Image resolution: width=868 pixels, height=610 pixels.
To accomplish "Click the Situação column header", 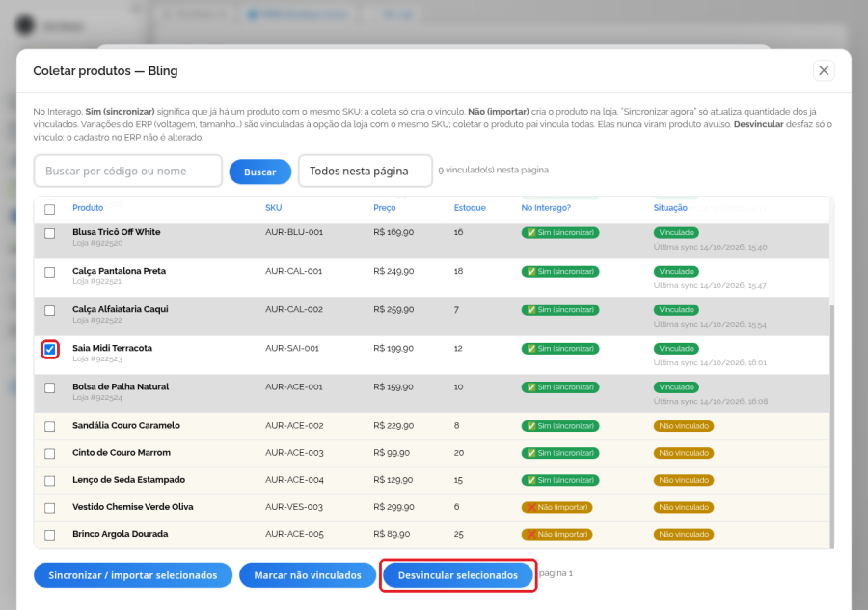I will [x=670, y=208].
